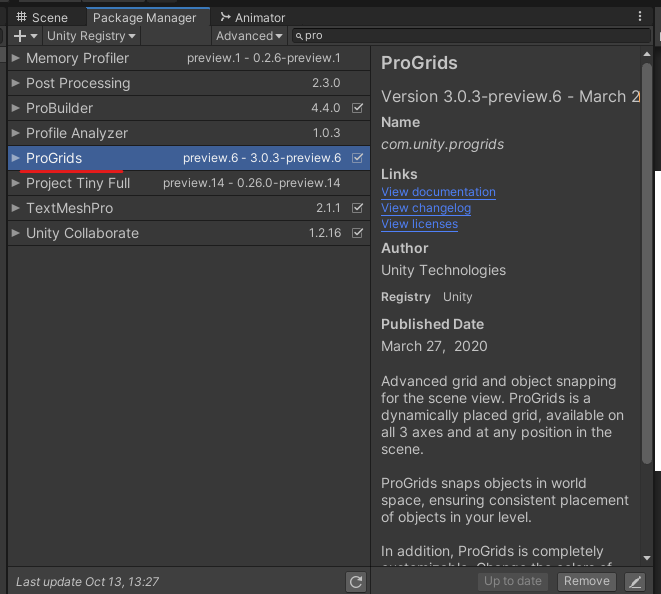Open the View documentation link
661x594 pixels.
click(x=438, y=192)
